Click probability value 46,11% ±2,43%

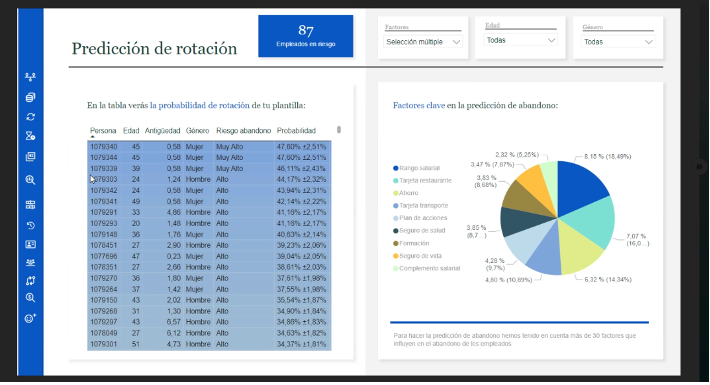click(x=301, y=168)
